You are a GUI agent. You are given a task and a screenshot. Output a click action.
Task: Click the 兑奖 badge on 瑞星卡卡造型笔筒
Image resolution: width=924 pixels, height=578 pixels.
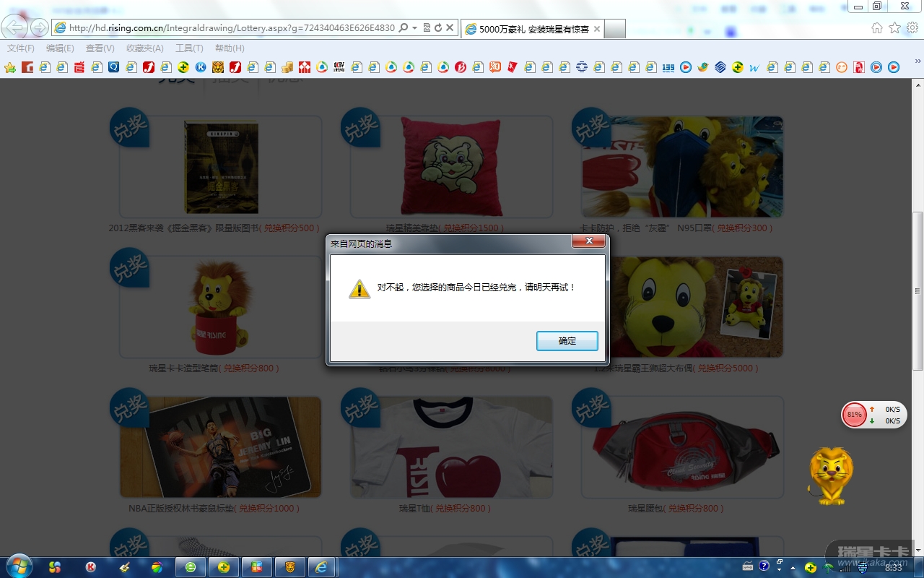coord(130,268)
